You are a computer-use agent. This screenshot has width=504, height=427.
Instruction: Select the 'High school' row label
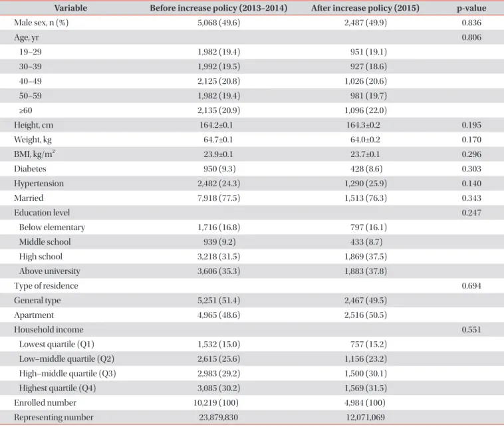point(41,257)
